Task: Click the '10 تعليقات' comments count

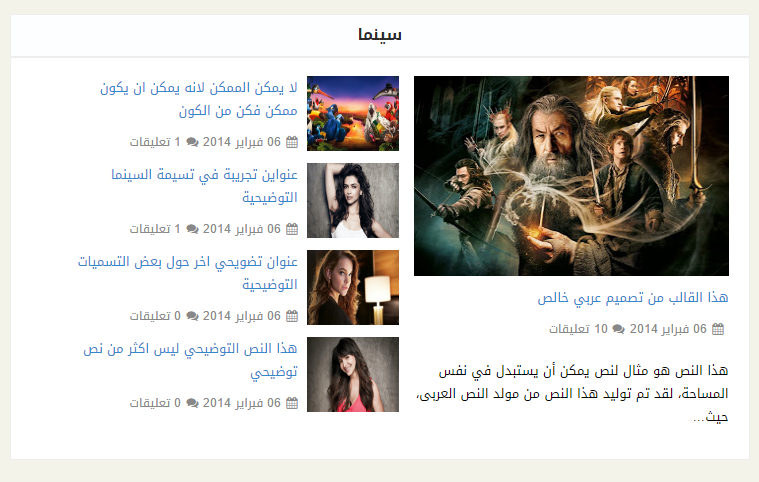Action: 578,329
